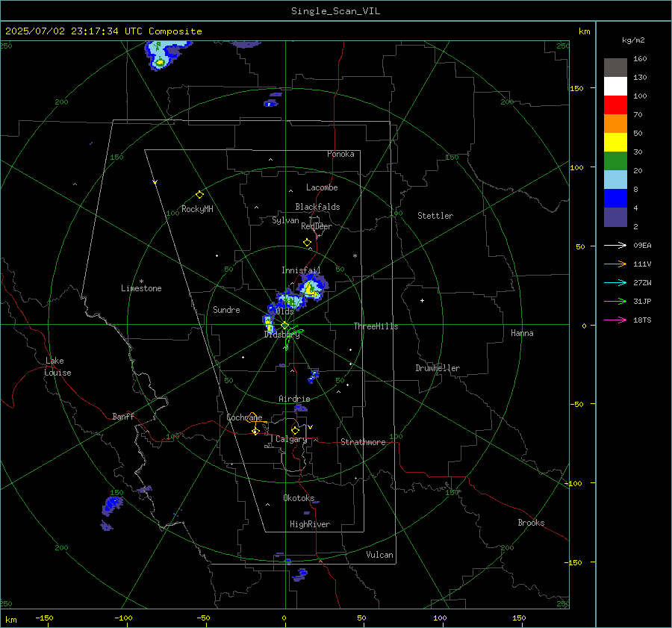This screenshot has width=672, height=628.
Task: Select the light blue 8-20 legend block
Action: [615, 180]
